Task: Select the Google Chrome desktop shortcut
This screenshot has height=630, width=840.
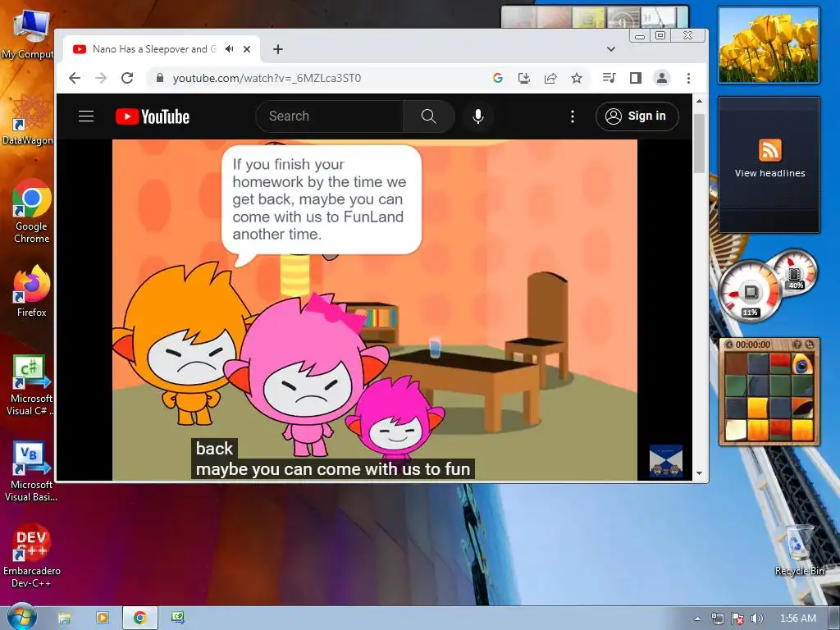Action: click(x=32, y=212)
